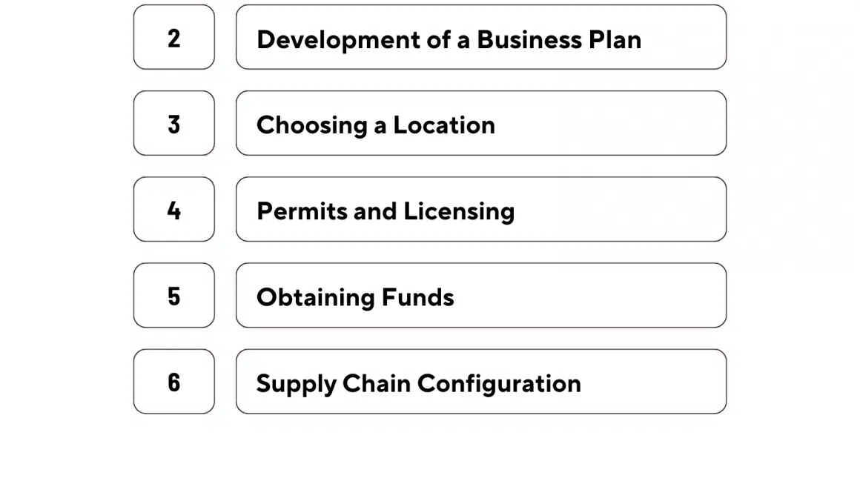Click the word "Funds" in step 5
This screenshot has width=860, height=504.
click(x=417, y=297)
